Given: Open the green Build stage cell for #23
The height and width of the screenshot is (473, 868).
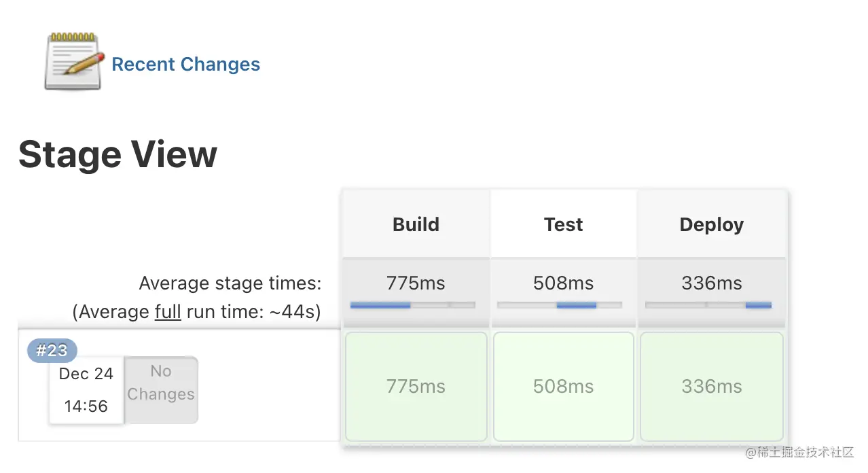Looking at the screenshot, I should point(416,387).
